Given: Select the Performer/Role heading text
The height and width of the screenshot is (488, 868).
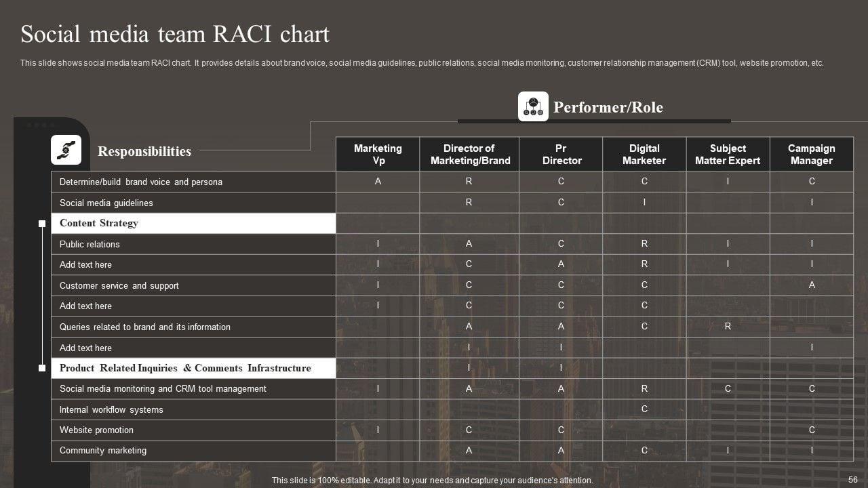Looking at the screenshot, I should [x=608, y=107].
